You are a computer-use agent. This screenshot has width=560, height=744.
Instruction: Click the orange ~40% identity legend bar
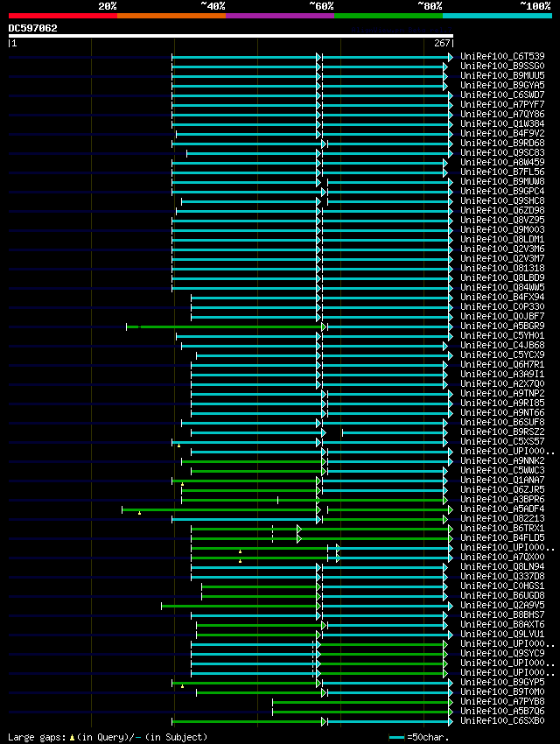(171, 16)
